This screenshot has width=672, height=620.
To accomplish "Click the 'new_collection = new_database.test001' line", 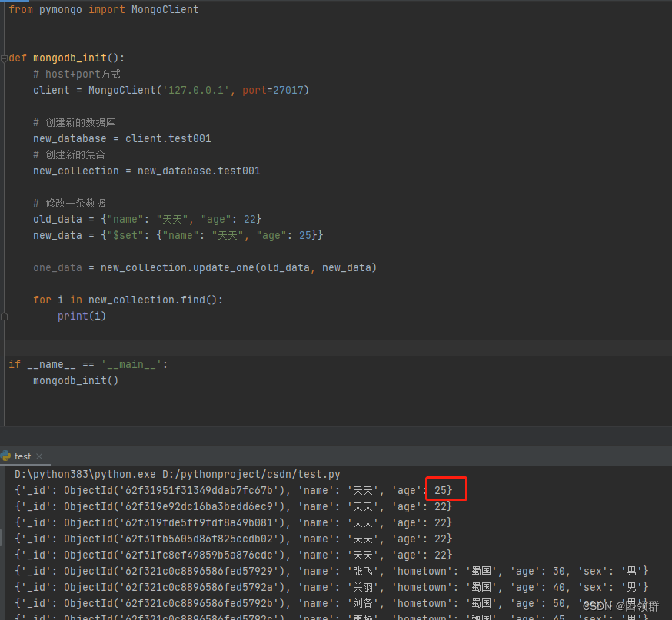I will pyautogui.click(x=147, y=171).
